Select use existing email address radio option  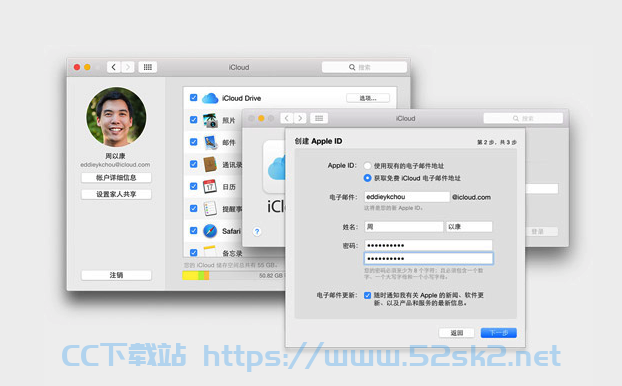click(367, 166)
